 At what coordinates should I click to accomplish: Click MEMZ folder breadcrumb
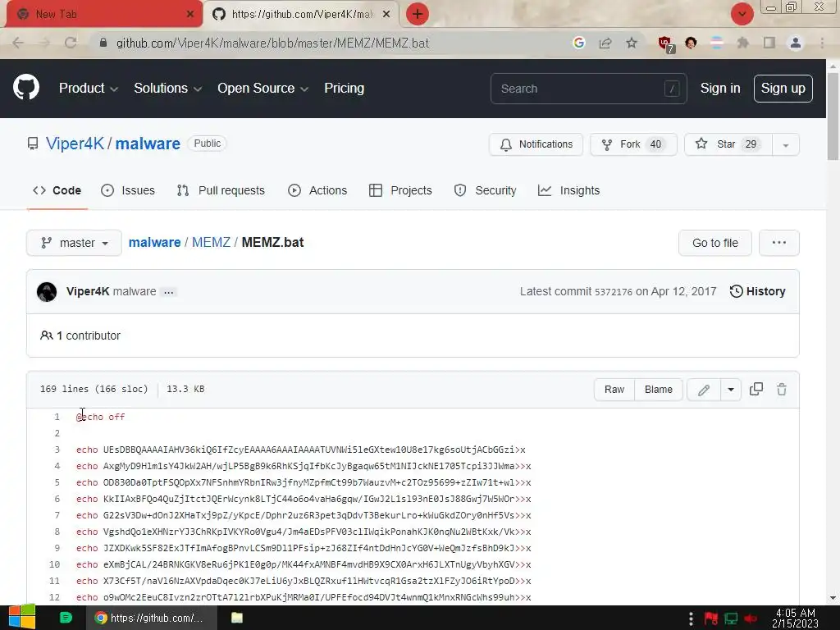(x=211, y=242)
